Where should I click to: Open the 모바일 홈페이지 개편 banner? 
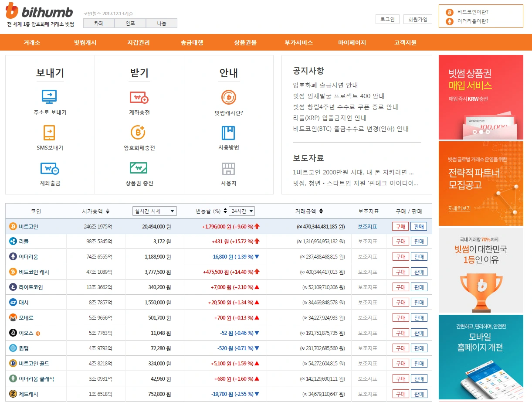pos(481,357)
